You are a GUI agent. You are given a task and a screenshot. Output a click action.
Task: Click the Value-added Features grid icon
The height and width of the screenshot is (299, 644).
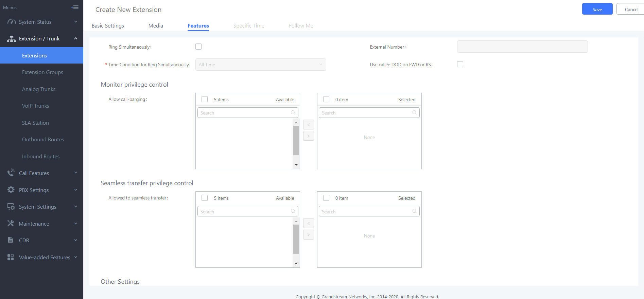[x=11, y=257]
